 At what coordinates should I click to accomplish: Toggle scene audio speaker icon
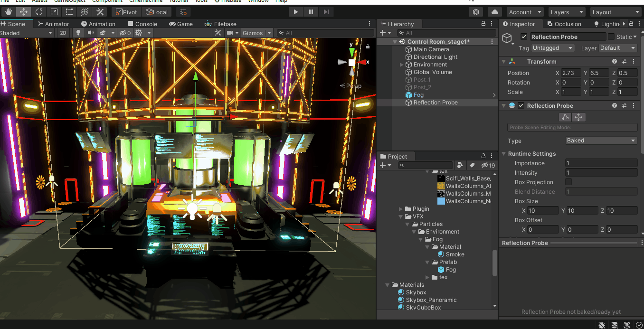pyautogui.click(x=90, y=33)
